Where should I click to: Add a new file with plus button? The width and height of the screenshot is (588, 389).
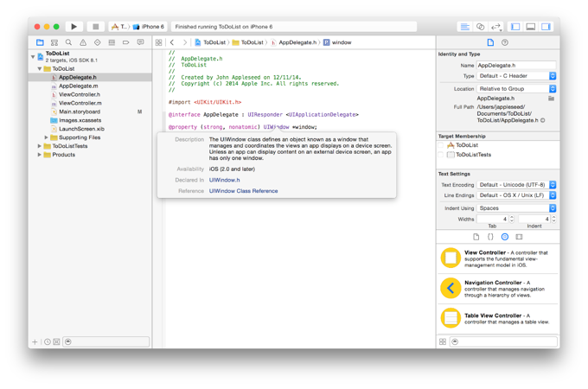tap(35, 341)
